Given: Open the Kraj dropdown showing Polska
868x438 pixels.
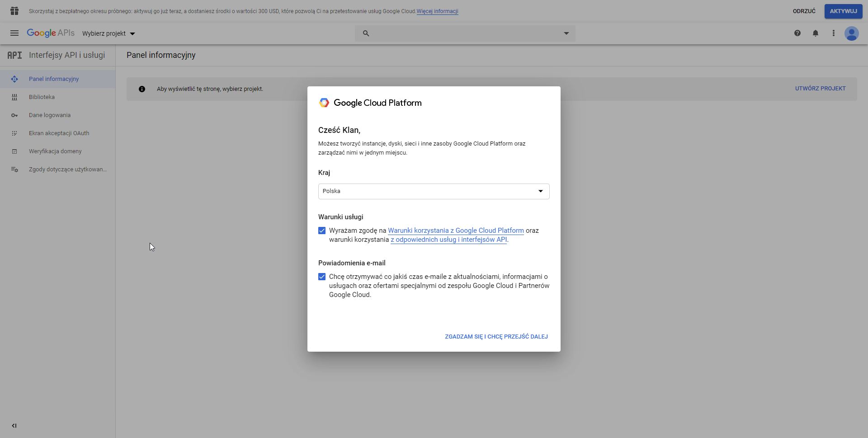Looking at the screenshot, I should (x=434, y=191).
